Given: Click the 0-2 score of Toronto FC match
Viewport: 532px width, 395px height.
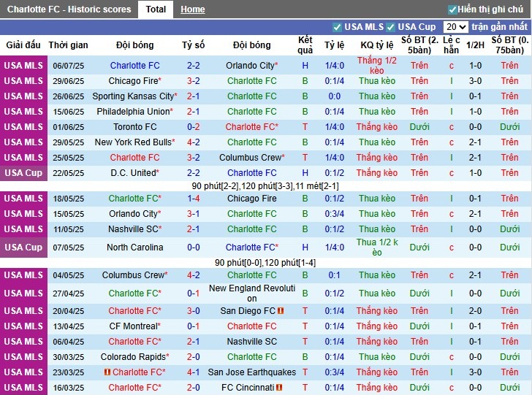Looking at the screenshot, I should 194,127.
